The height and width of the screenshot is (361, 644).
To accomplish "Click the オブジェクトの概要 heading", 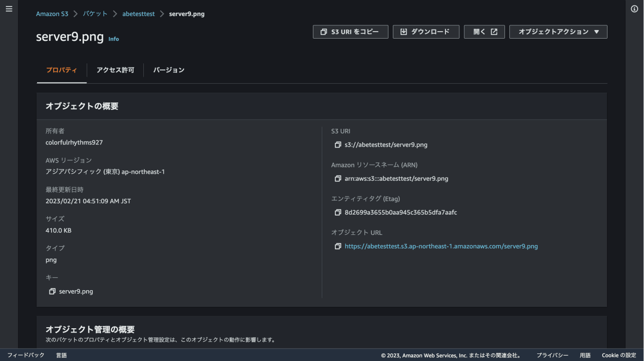I will [82, 106].
